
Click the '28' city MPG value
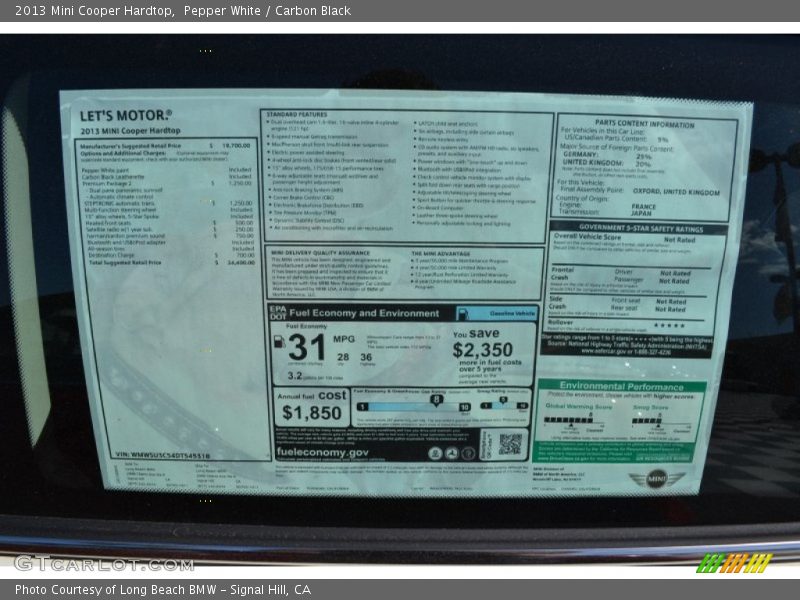tap(343, 357)
